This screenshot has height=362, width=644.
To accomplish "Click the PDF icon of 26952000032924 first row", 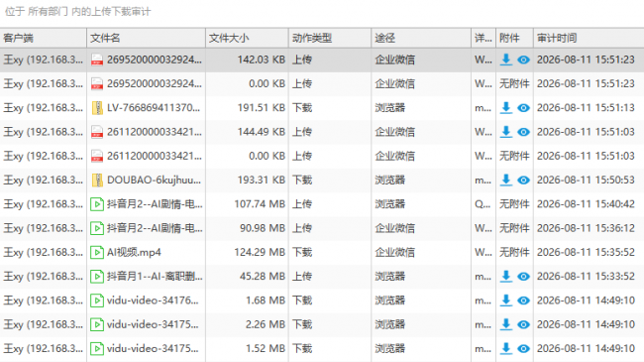I will (x=97, y=60).
